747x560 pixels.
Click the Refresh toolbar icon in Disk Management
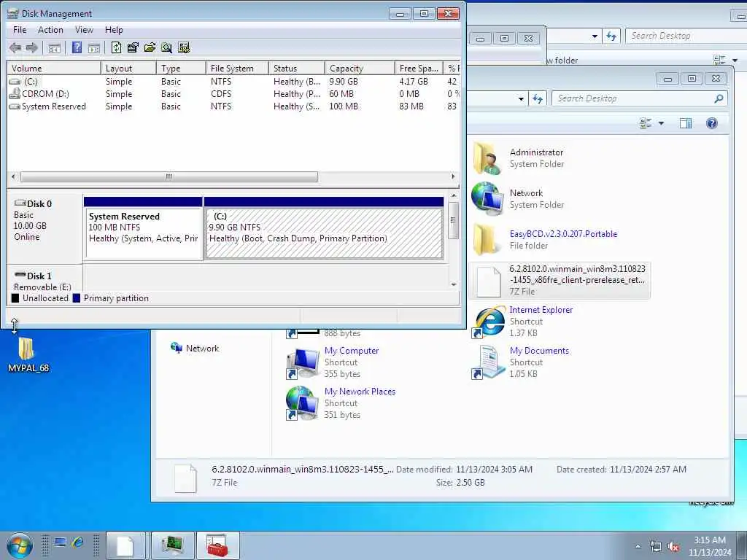(x=116, y=47)
